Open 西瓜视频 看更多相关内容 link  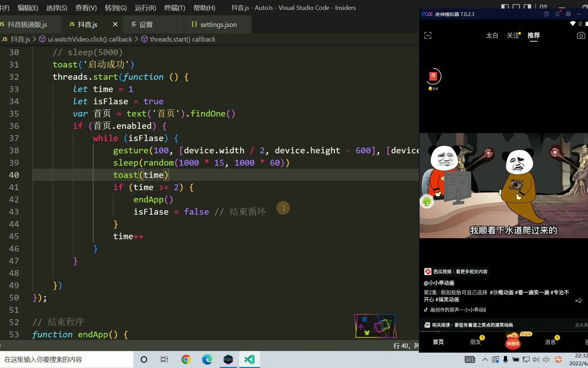(x=456, y=272)
